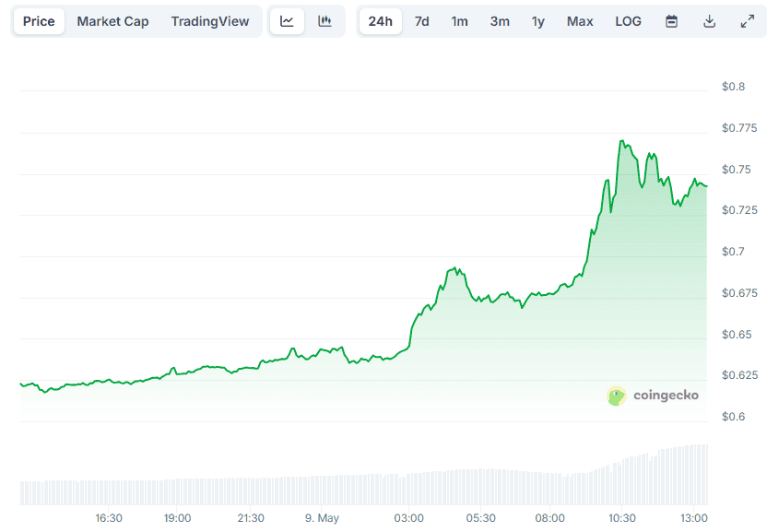Image resolution: width=767 pixels, height=532 pixels.
Task: Download the chart data
Action: coord(709,21)
